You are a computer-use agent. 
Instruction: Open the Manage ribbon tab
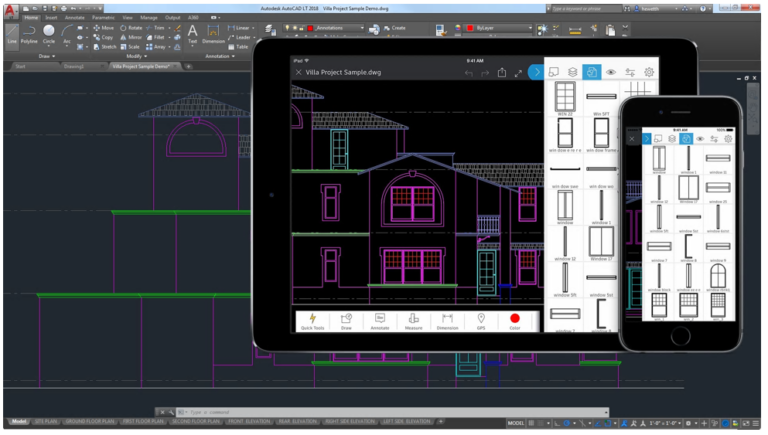click(148, 18)
